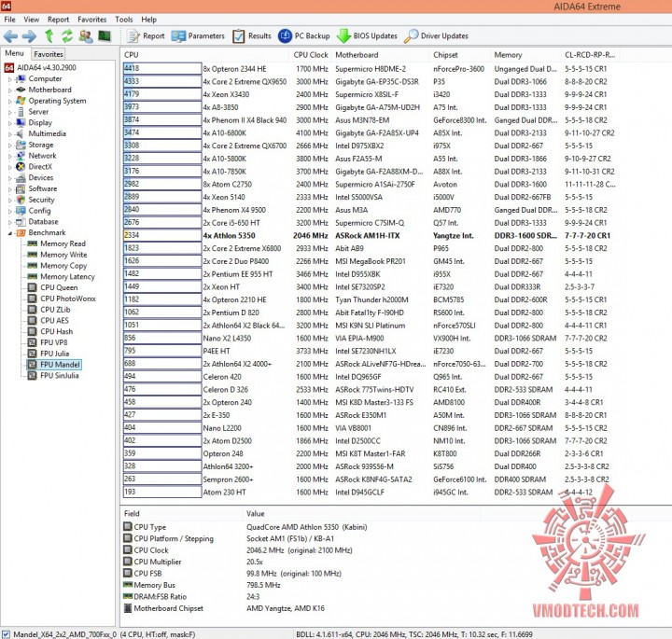Select the FPU SinJulia benchmark
Screen dimensions: 672x639
click(60, 376)
